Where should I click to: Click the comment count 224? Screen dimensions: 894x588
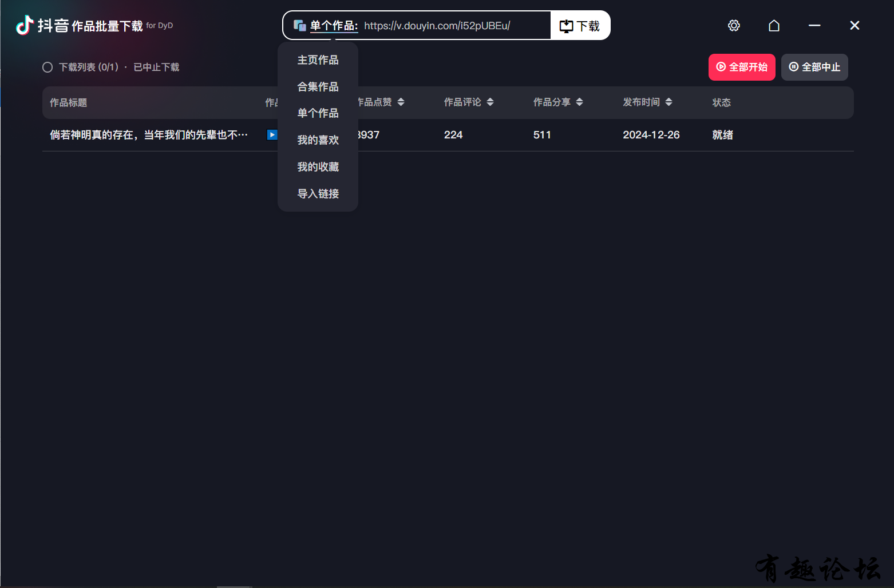[453, 135]
